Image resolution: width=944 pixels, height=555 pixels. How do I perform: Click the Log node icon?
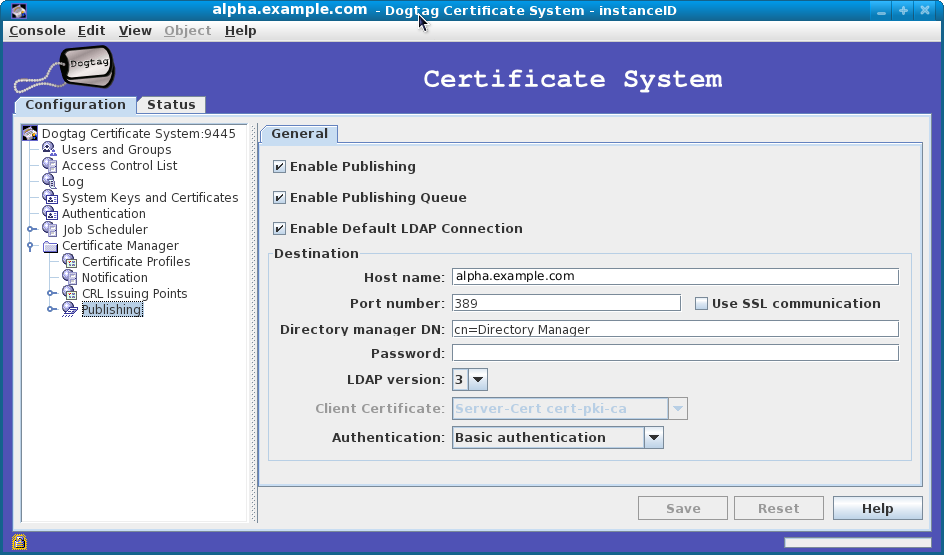pyautogui.click(x=49, y=181)
